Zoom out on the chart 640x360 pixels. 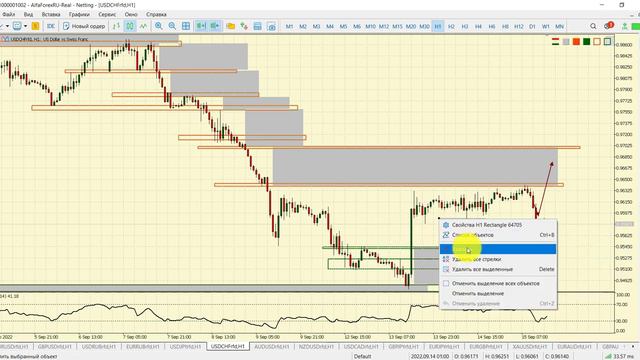[x=172, y=26]
